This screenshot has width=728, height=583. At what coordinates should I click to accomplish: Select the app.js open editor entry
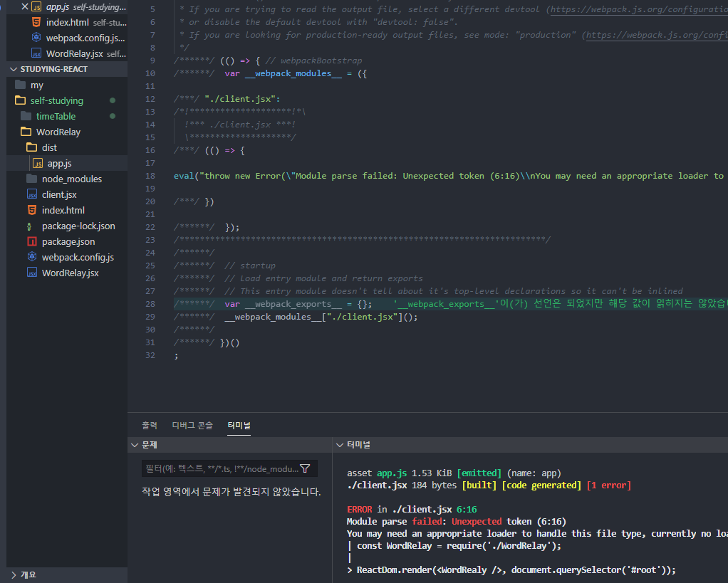pyautogui.click(x=67, y=7)
